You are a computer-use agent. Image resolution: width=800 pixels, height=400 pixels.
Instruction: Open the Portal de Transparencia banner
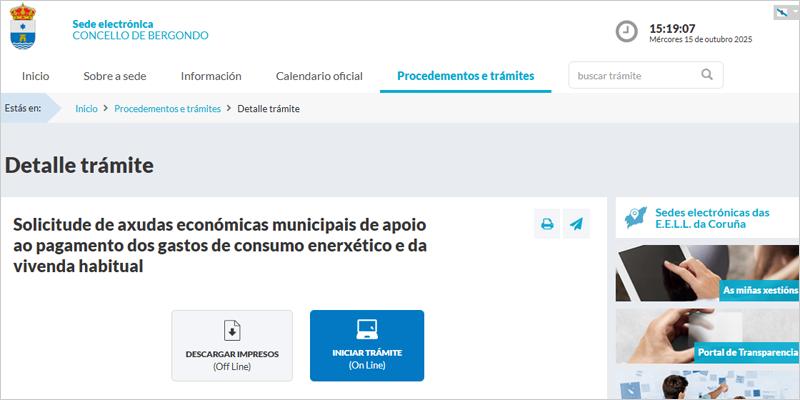(707, 335)
